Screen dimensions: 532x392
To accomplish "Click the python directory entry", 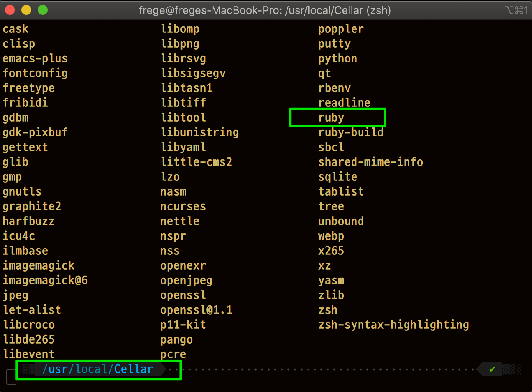I will pos(338,59).
